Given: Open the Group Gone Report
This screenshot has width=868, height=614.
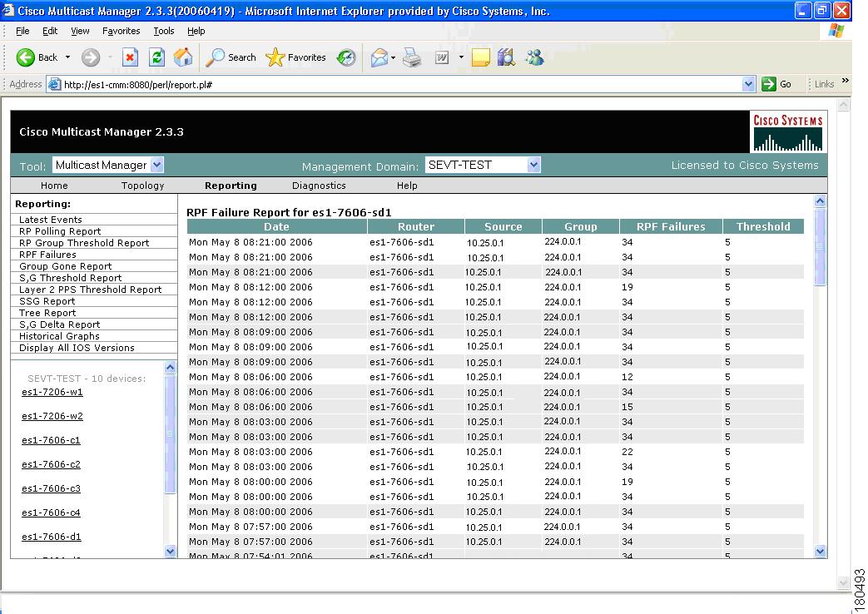Looking at the screenshot, I should [x=65, y=266].
